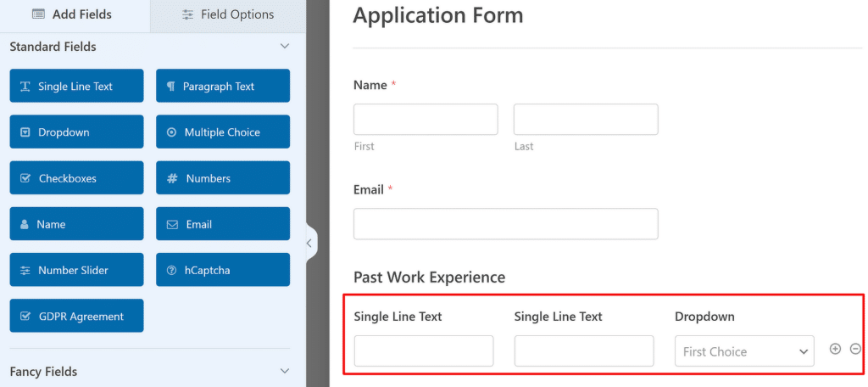Open the First Choice dropdown
This screenshot has height=387, width=868.
tap(744, 351)
